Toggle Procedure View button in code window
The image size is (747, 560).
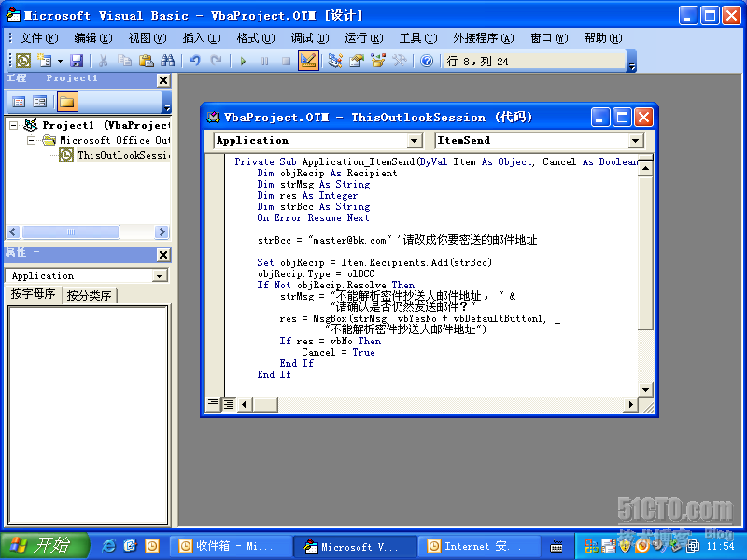pos(213,404)
